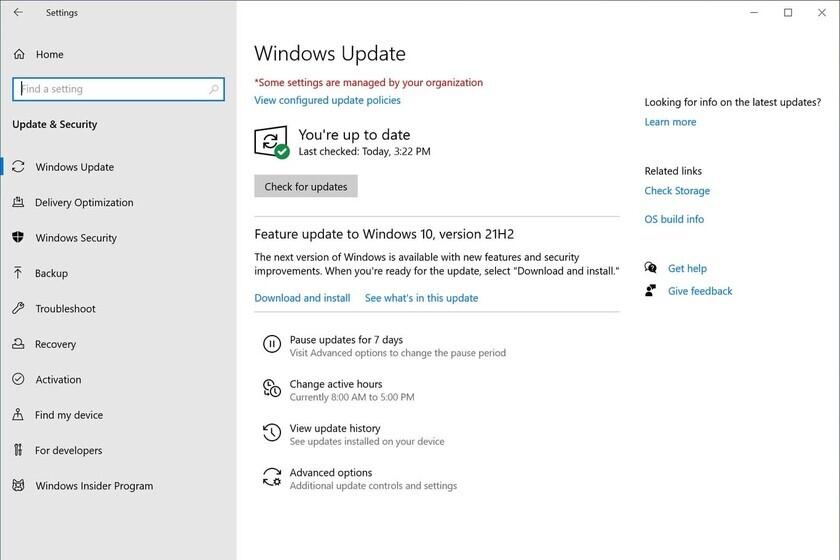Click the update status icon with green check
The height and width of the screenshot is (560, 840).
272,142
